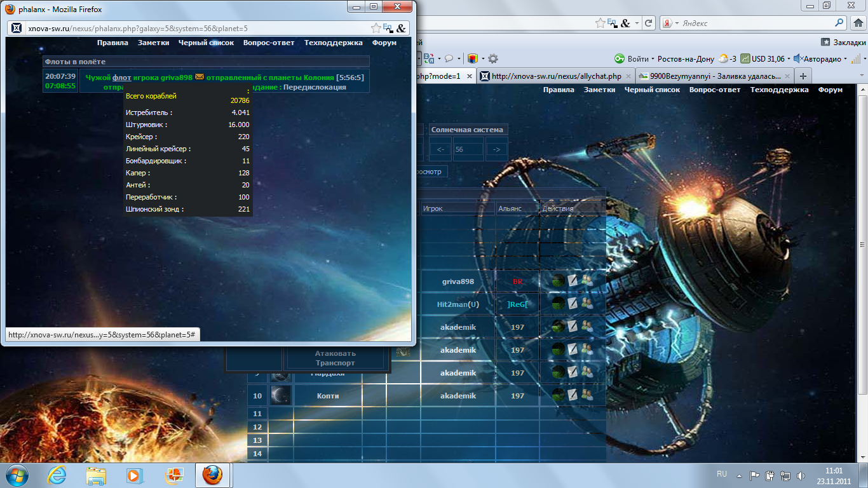
Task: Open the Войти login dropdown
Action: pyautogui.click(x=653, y=59)
